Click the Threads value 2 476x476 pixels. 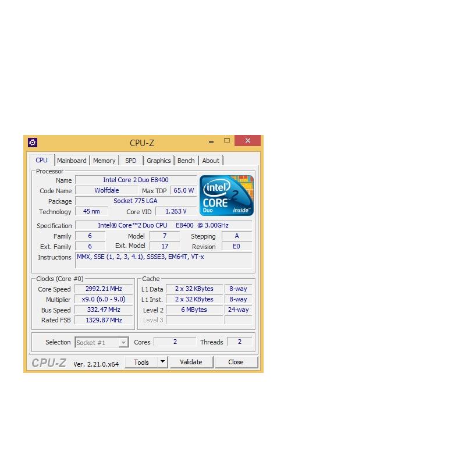click(240, 342)
